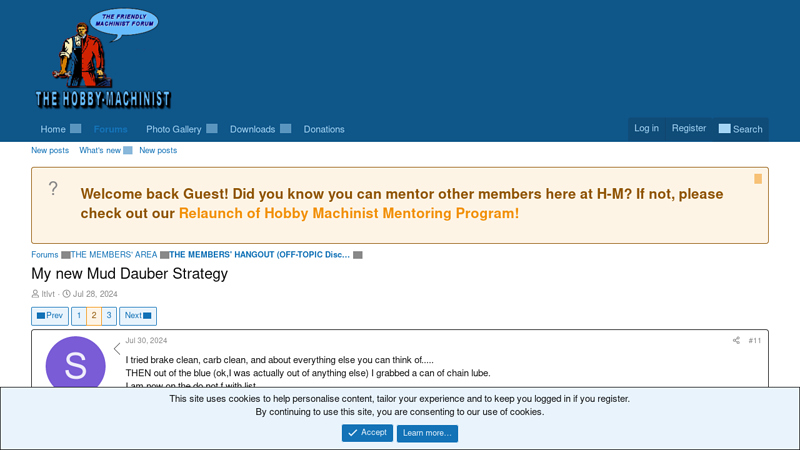Expand the Home menu dropdown arrow
The width and height of the screenshot is (800, 450).
click(76, 129)
